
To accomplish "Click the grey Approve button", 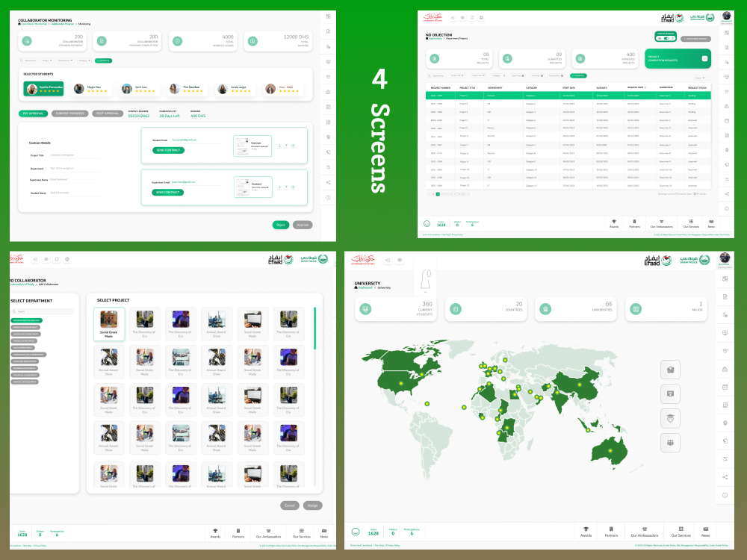I will [303, 225].
